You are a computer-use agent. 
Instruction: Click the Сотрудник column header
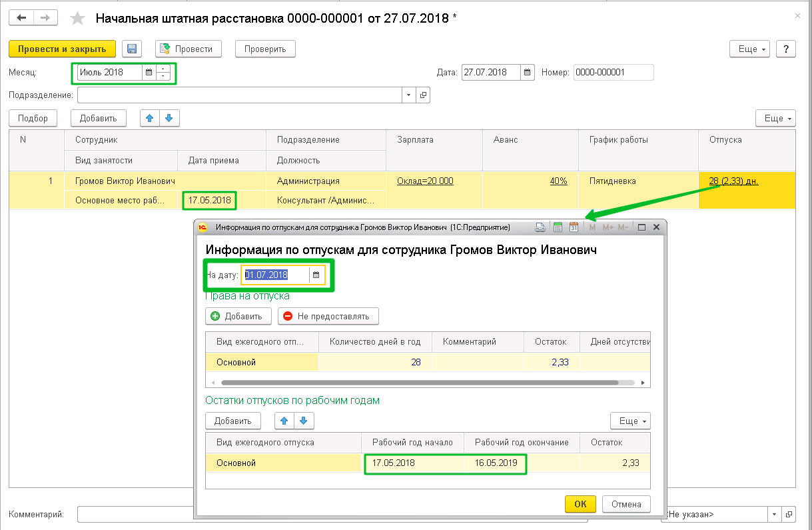pyautogui.click(x=166, y=140)
